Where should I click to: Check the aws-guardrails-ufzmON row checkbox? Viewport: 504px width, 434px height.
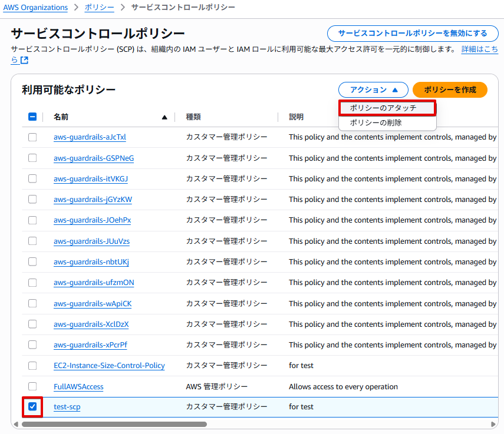[x=32, y=283]
